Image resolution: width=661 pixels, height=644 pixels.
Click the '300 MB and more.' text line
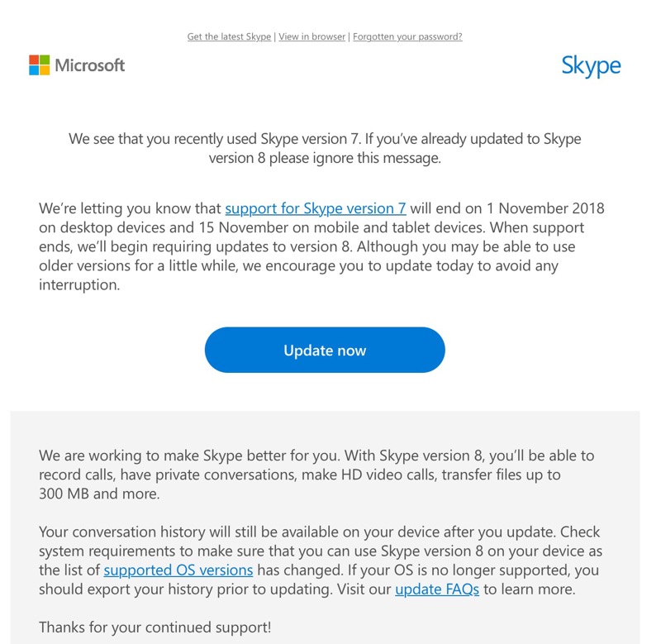[x=99, y=494]
